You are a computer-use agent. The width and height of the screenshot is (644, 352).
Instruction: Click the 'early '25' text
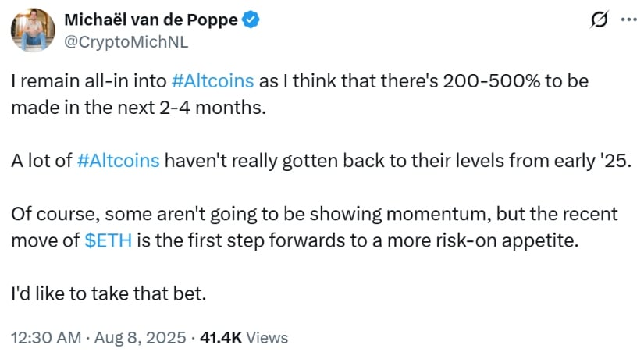[592, 161]
